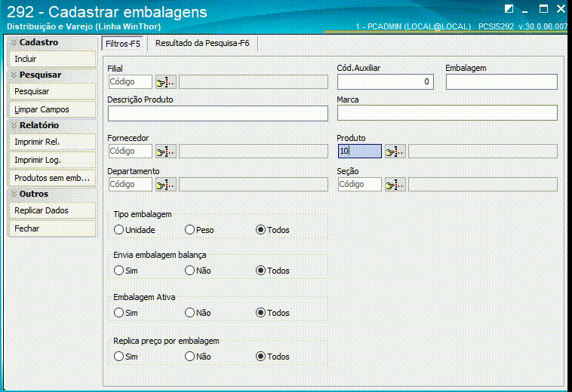Clear fields with Limpar Campos
572x392 pixels.
(53, 109)
